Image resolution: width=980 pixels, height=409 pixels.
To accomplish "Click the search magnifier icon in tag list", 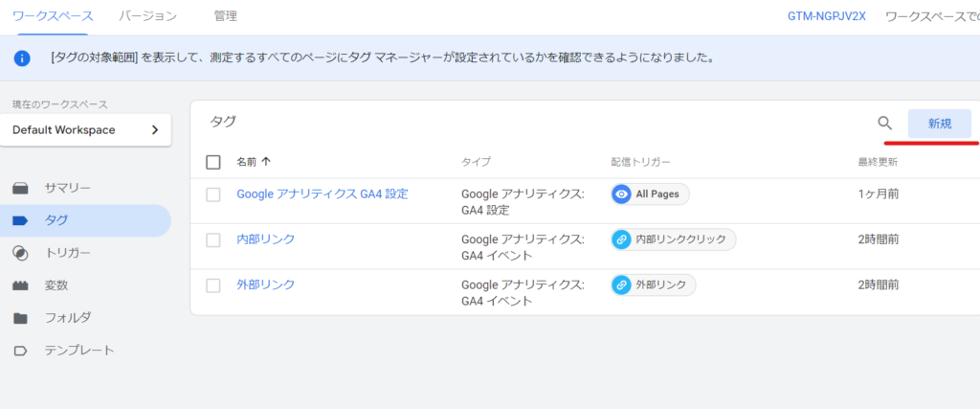I will click(x=884, y=123).
